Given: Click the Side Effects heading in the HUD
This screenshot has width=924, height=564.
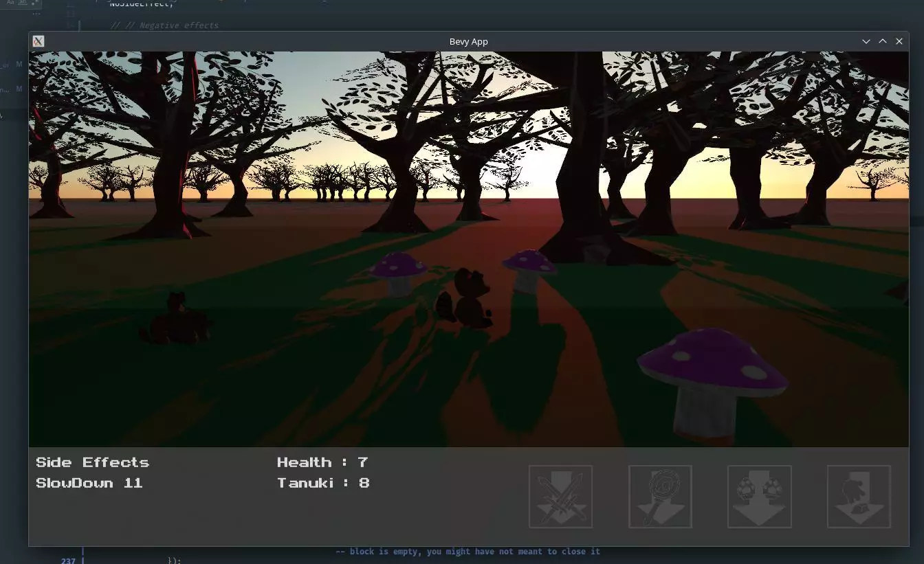Looking at the screenshot, I should click(x=92, y=462).
